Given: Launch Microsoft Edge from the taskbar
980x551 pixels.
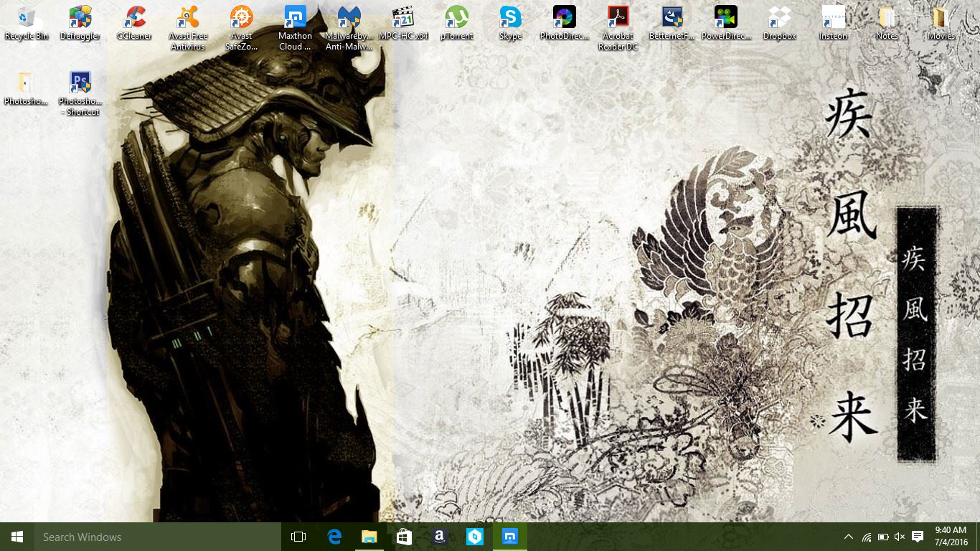Looking at the screenshot, I should (334, 537).
